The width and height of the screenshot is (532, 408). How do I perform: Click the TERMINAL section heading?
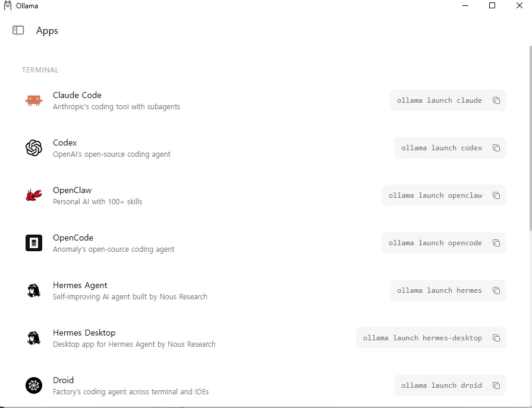coord(40,70)
